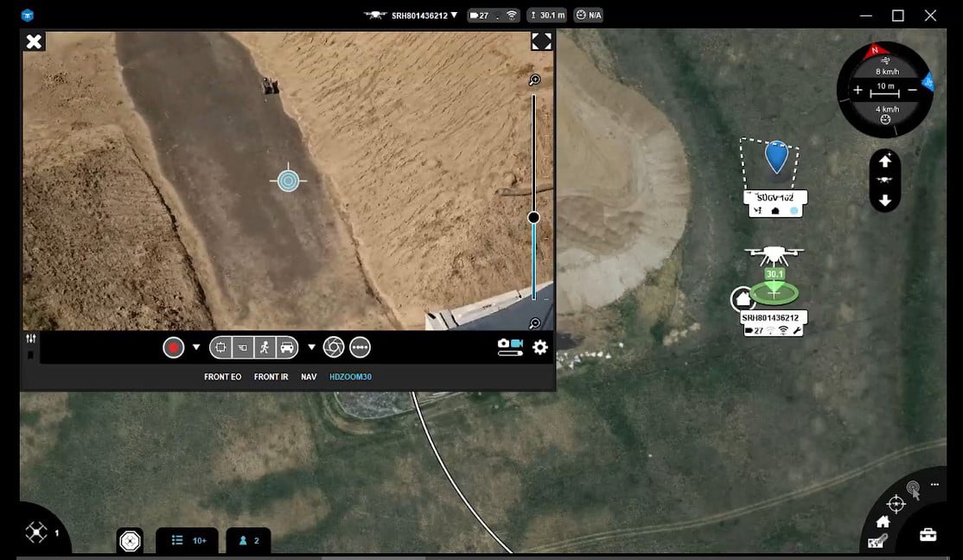This screenshot has height=560, width=963.
Task: Click the red north compass marker
Action: 875,52
